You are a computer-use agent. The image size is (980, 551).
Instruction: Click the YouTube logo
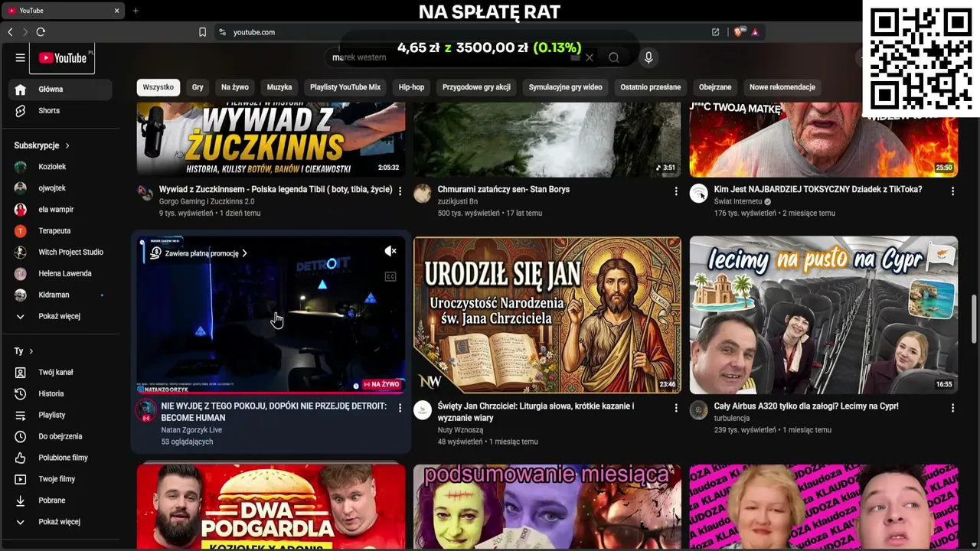[63, 58]
